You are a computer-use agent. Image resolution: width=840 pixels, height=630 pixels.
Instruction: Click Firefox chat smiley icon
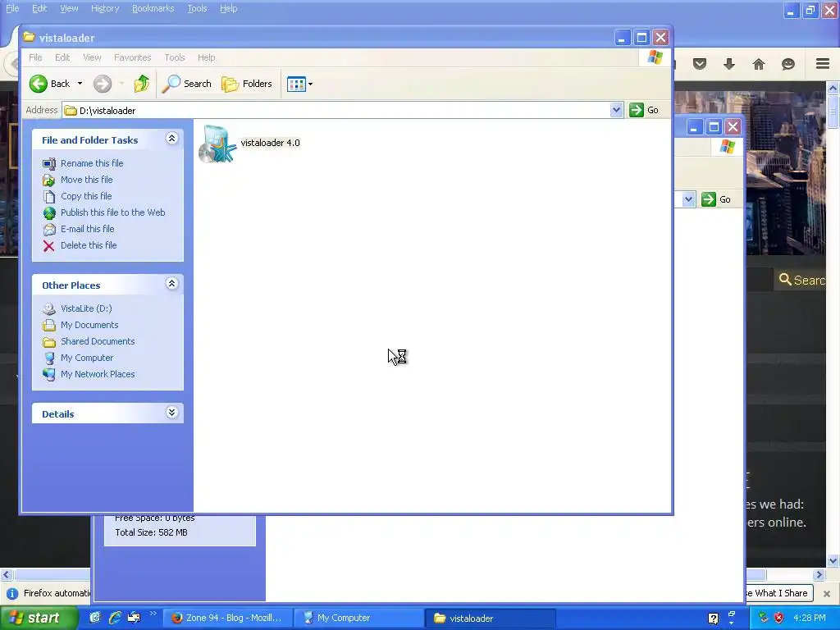[788, 64]
